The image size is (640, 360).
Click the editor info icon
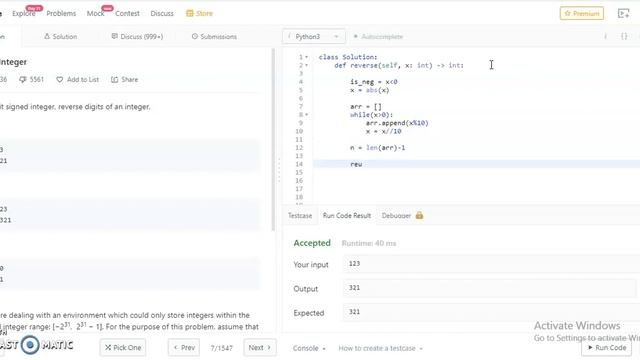coord(606,36)
